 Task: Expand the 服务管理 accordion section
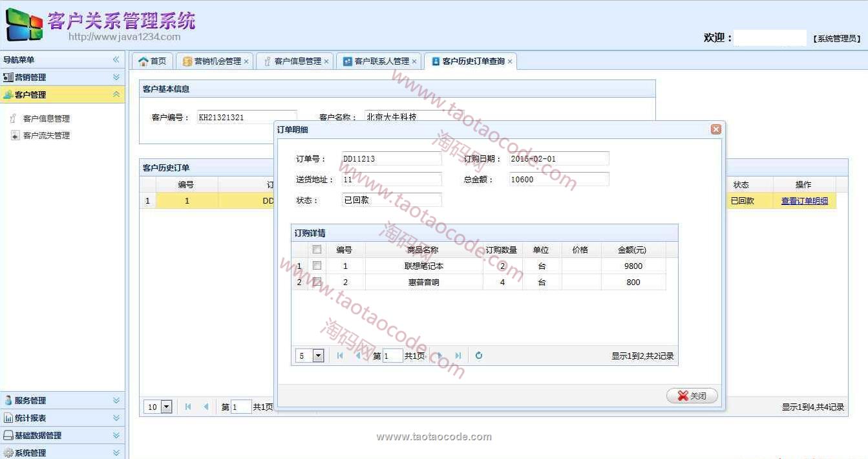click(x=62, y=400)
